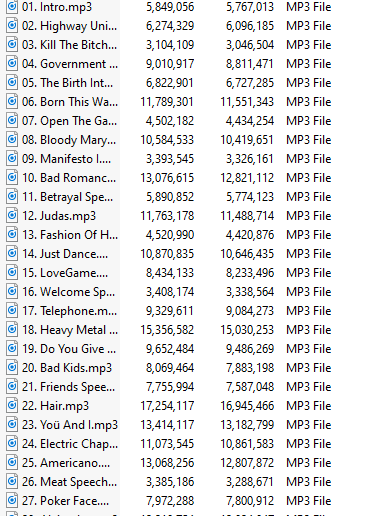Click the file icon for 03. Kill The Bitch...
The width and height of the screenshot is (390, 516).
tap(12, 44)
